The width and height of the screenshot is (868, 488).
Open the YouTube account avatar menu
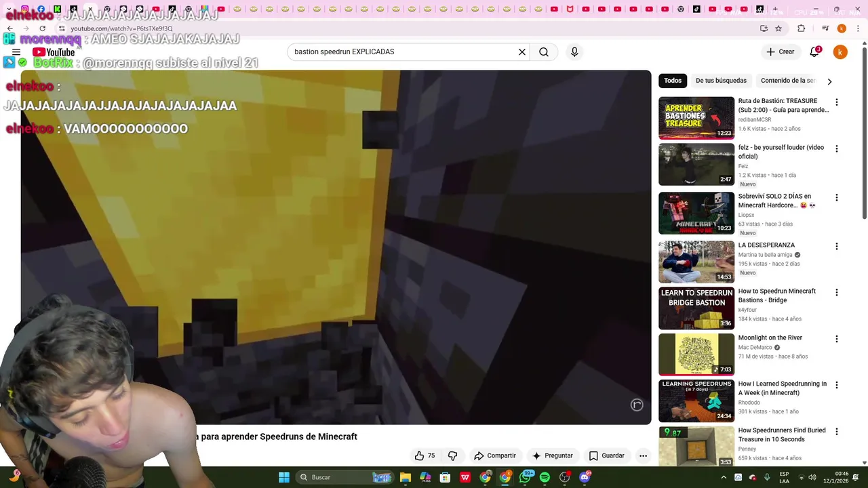pos(840,52)
